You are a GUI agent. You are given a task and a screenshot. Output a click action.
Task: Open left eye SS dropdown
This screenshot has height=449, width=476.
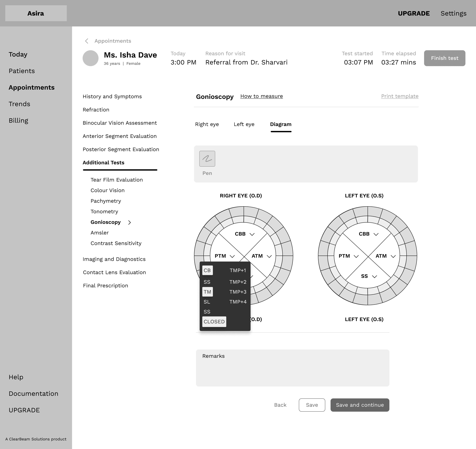(375, 277)
